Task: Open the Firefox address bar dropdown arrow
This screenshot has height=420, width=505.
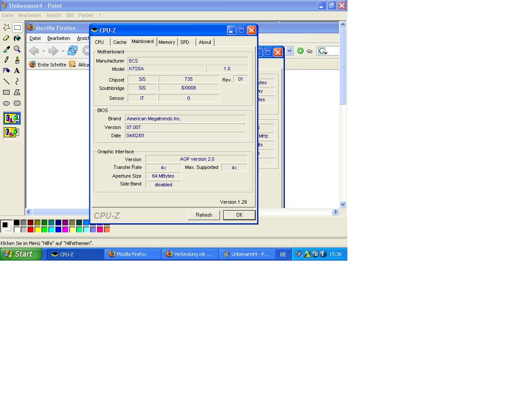Action: [289, 51]
